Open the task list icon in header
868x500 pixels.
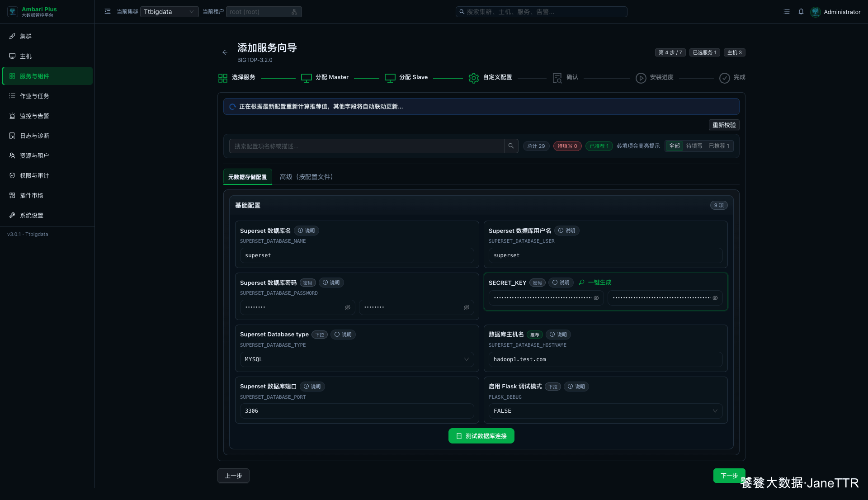[x=787, y=12]
